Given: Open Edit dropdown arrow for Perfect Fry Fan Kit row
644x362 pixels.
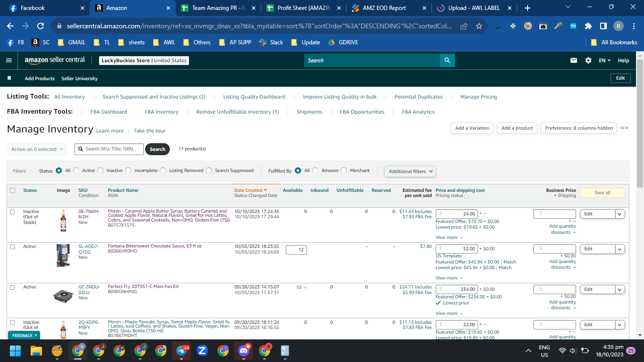Looking at the screenshot, I should pyautogui.click(x=620, y=289).
